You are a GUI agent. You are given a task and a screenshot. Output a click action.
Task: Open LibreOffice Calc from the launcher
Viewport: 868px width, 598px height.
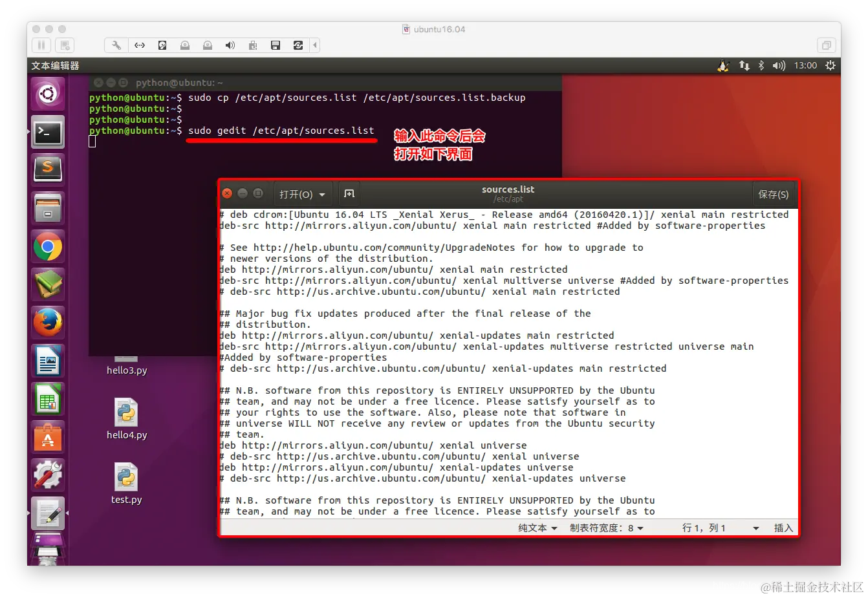point(48,399)
